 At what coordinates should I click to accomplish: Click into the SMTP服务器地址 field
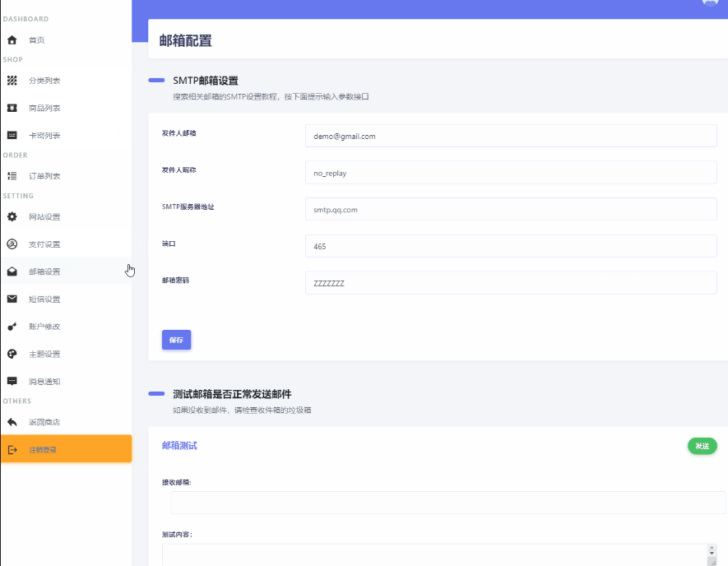pos(511,210)
